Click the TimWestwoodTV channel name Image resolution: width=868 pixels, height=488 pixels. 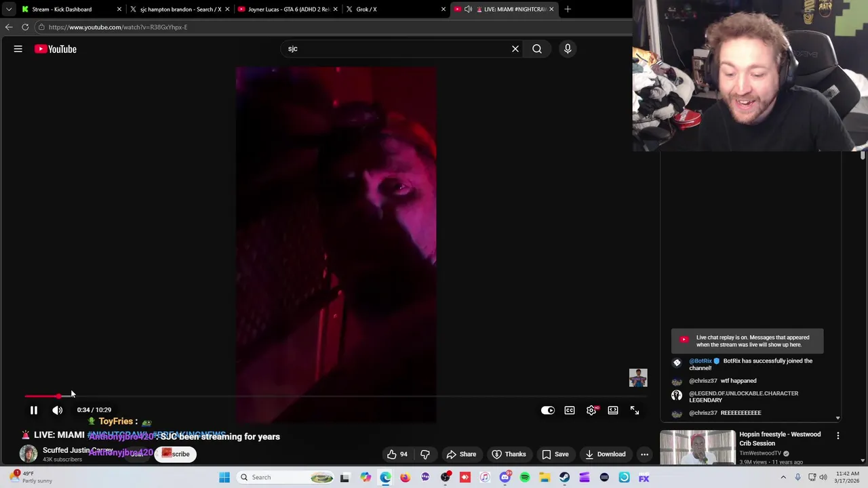pos(760,453)
